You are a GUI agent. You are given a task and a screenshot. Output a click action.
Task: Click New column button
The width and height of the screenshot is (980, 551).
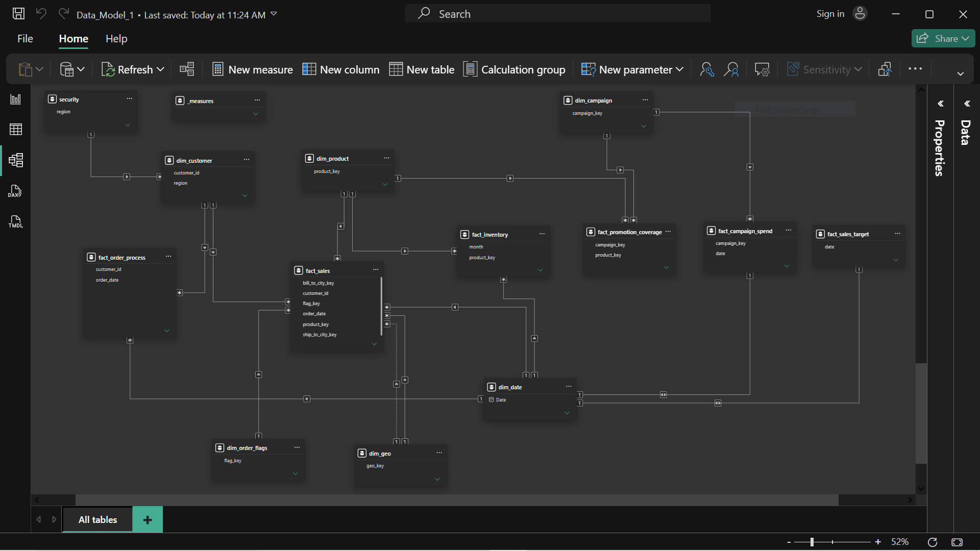341,69
